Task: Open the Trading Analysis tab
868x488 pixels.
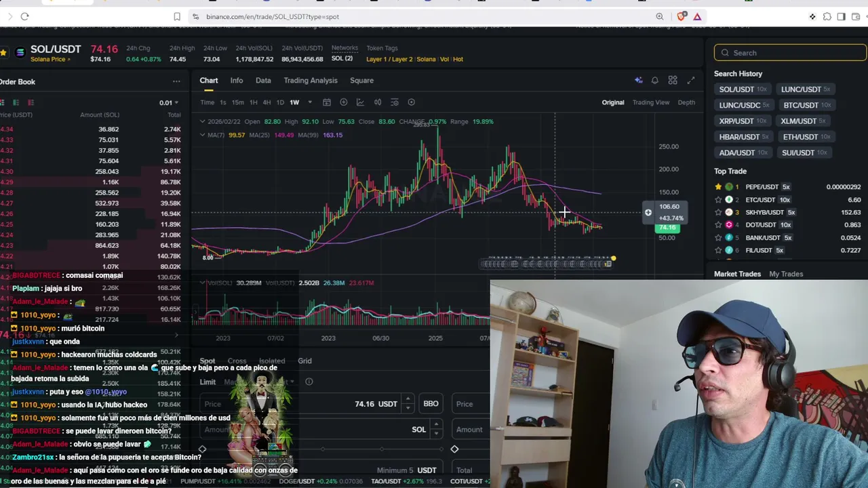Action: point(311,80)
